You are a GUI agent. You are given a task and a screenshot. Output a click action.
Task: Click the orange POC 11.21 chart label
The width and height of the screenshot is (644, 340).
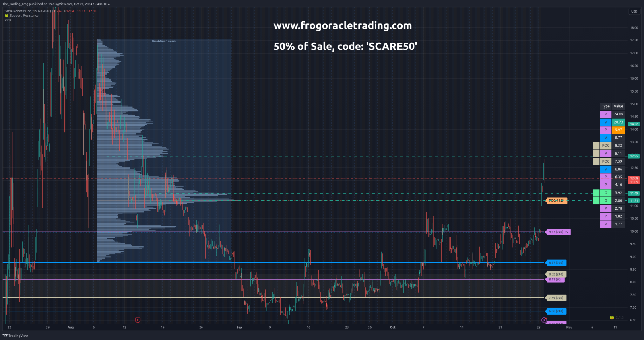556,200
